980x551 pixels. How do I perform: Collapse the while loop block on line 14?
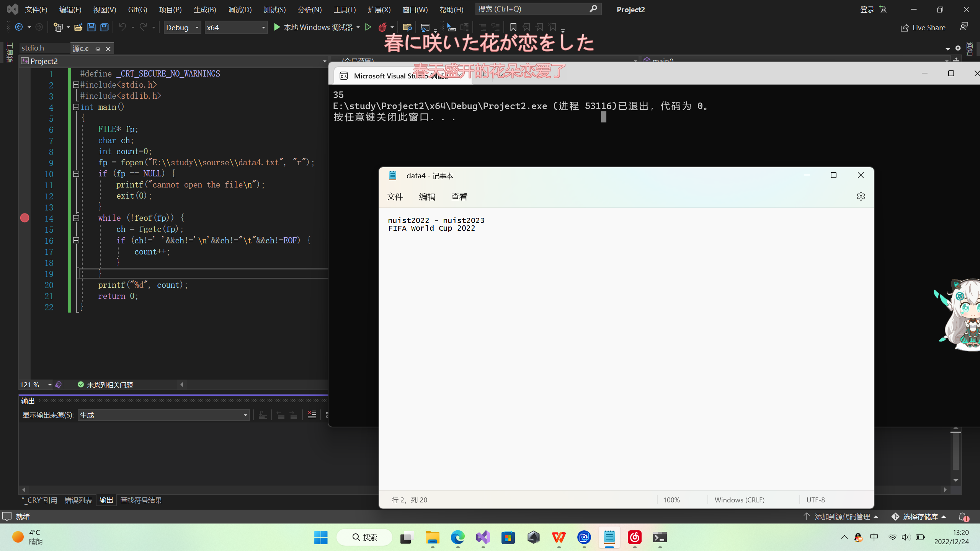pyautogui.click(x=76, y=218)
